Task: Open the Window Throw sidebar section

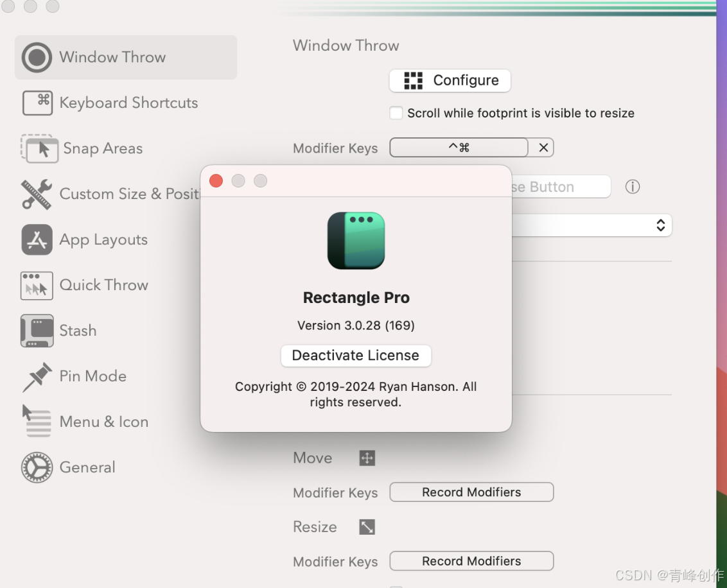Action: click(x=126, y=58)
